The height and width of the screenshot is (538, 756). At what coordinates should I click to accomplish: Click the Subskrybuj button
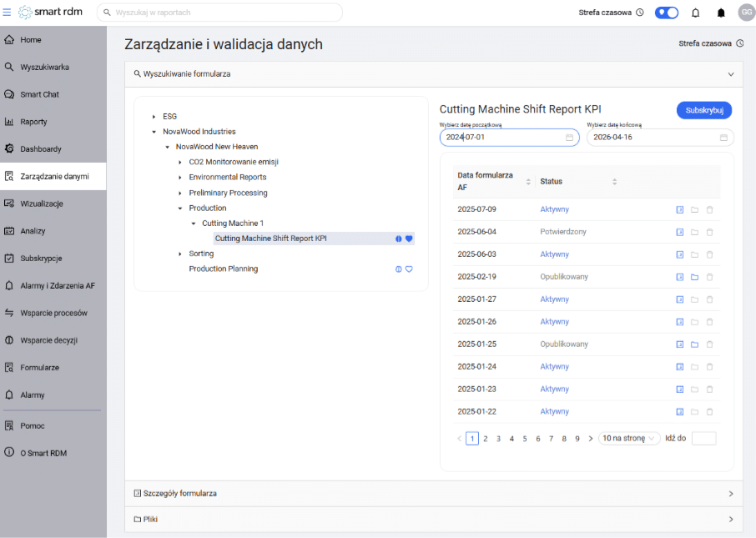point(704,110)
